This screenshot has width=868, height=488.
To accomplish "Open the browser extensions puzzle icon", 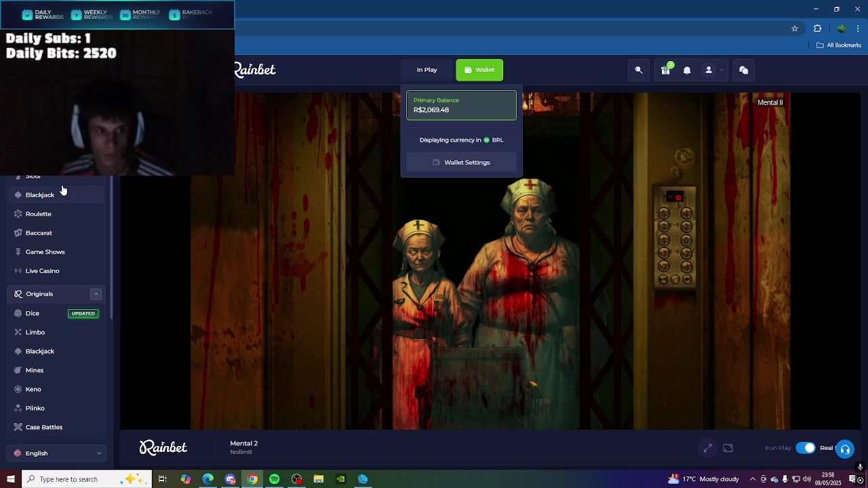I will coord(818,28).
